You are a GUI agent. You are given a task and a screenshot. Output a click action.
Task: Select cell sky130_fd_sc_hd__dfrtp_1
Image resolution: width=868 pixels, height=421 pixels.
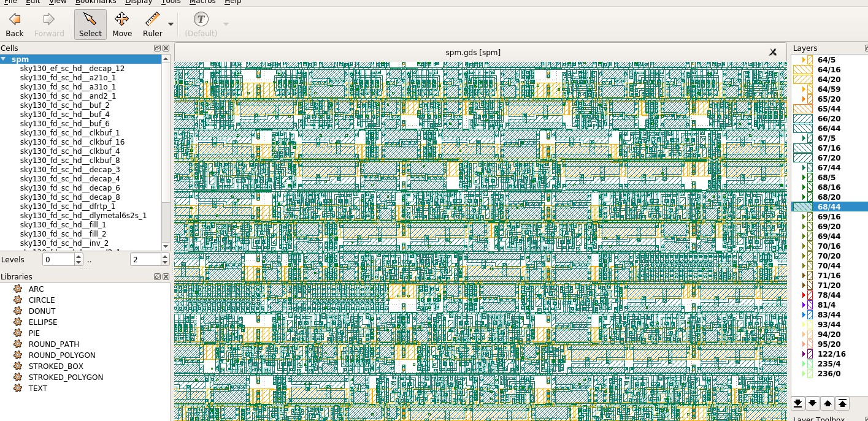[x=67, y=207]
